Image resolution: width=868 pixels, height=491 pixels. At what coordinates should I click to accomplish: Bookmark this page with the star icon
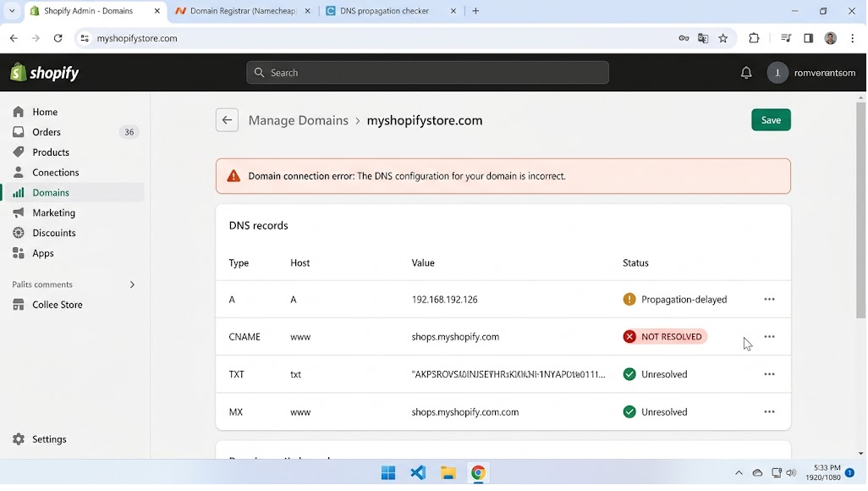[x=723, y=38]
